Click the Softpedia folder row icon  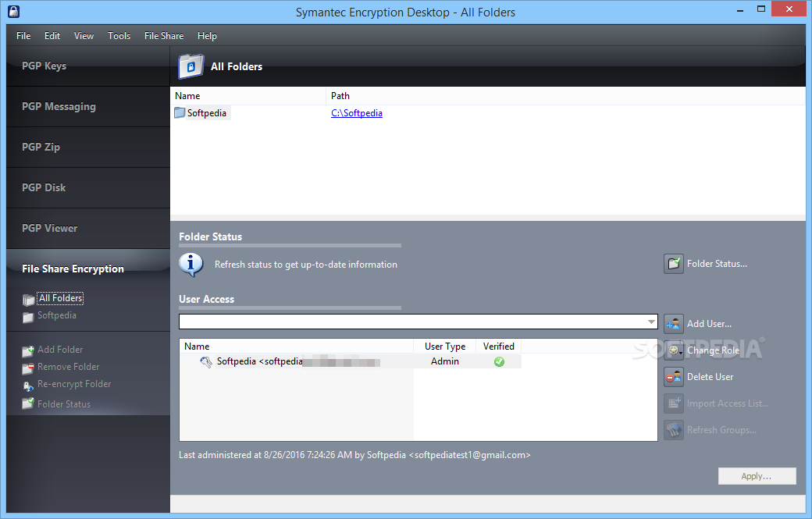(x=180, y=112)
